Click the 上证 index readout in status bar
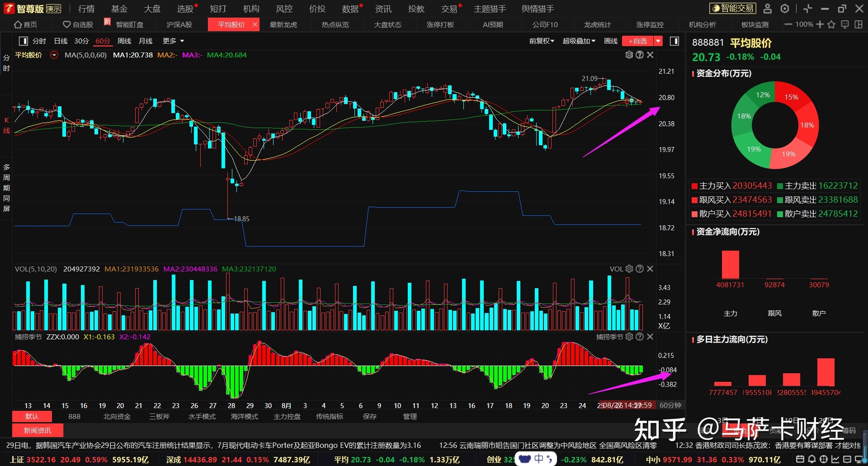Viewport: 868px width, 466px height. tap(80, 460)
